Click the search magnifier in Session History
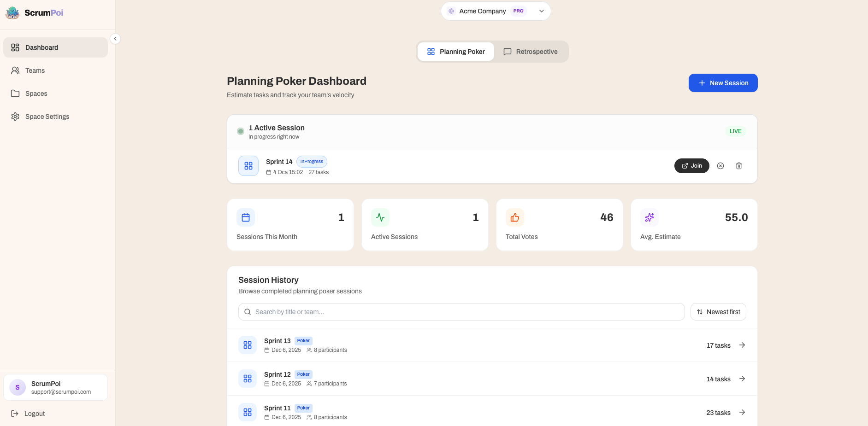The image size is (868, 426). click(248, 312)
